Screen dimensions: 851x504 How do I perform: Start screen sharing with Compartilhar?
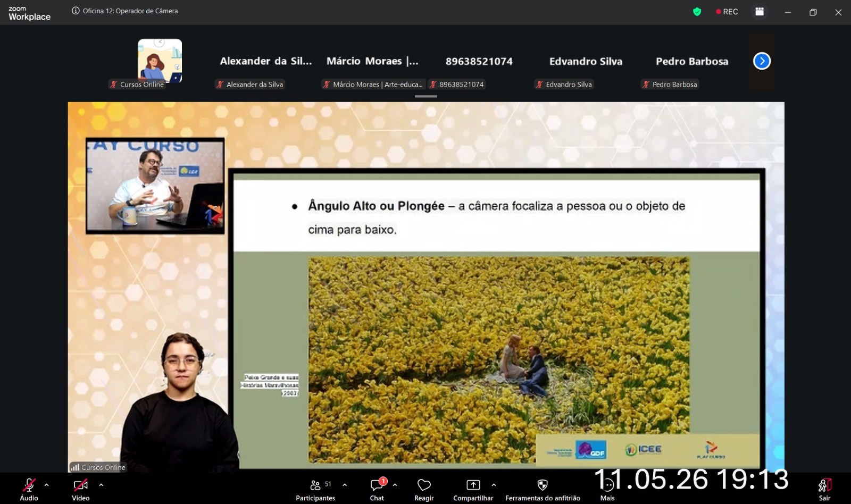click(473, 489)
